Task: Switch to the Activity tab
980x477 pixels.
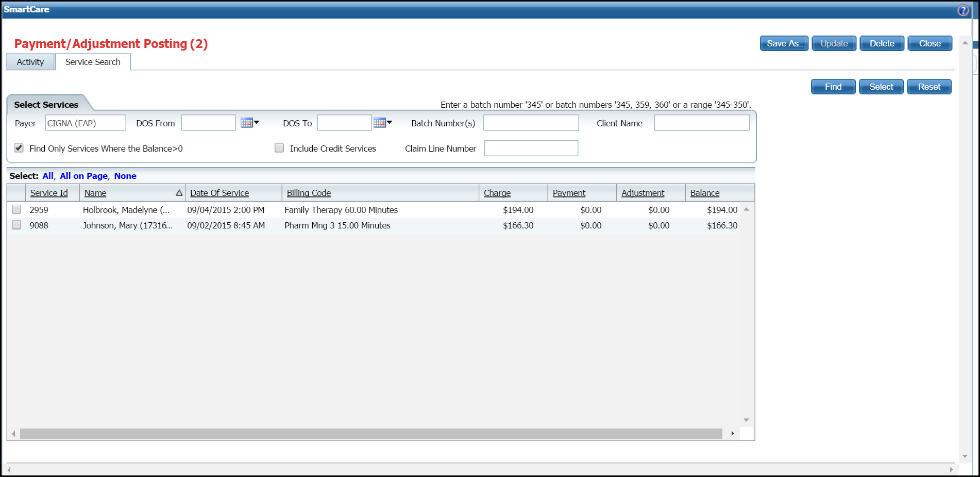Action: pos(30,62)
